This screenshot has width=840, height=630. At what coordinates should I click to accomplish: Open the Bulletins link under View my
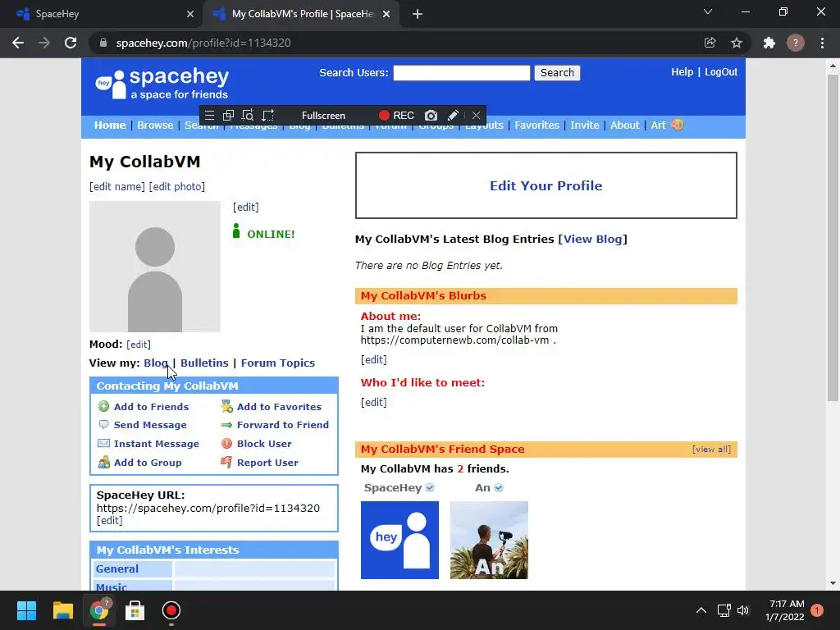point(204,363)
